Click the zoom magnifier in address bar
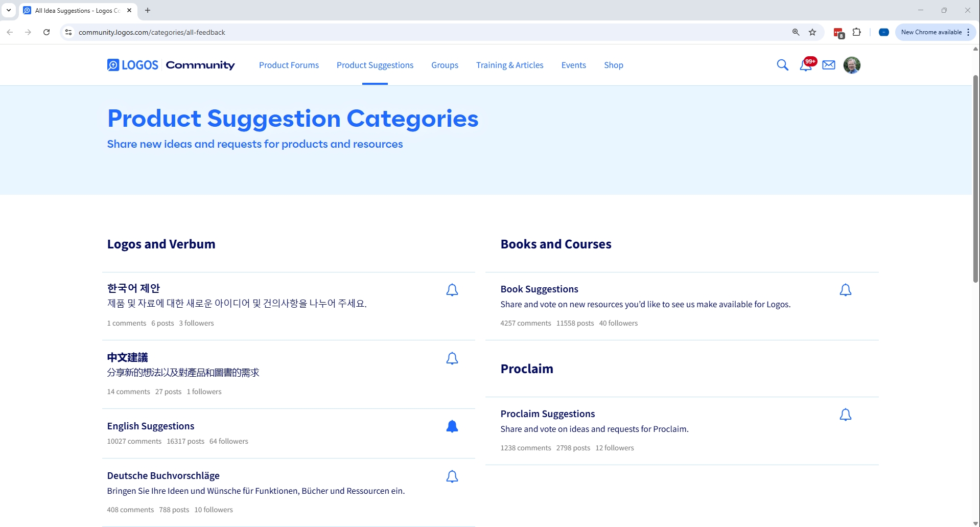980x527 pixels. point(796,32)
